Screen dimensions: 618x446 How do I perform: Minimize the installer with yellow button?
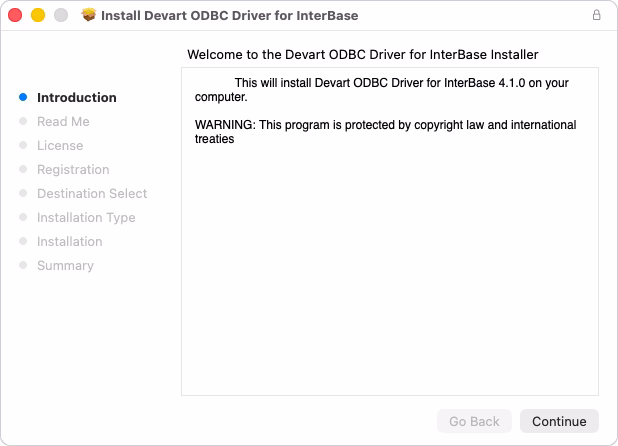click(38, 15)
